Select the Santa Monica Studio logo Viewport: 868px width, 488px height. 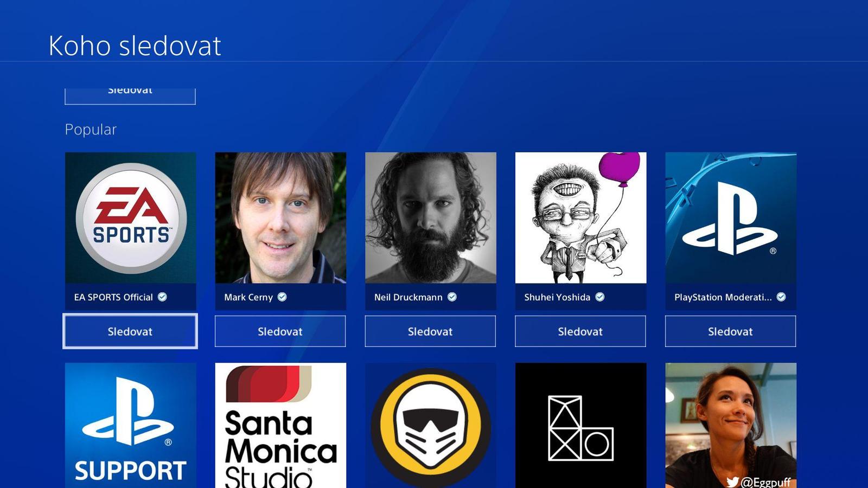point(280,425)
